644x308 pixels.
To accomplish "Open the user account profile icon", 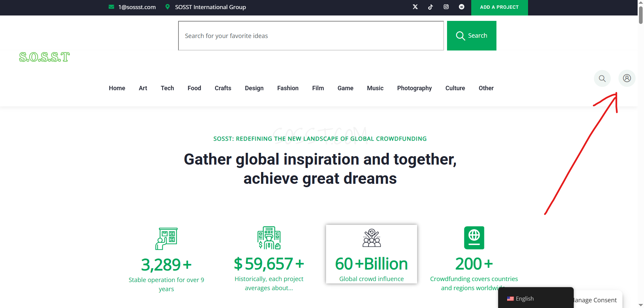I will (x=627, y=78).
